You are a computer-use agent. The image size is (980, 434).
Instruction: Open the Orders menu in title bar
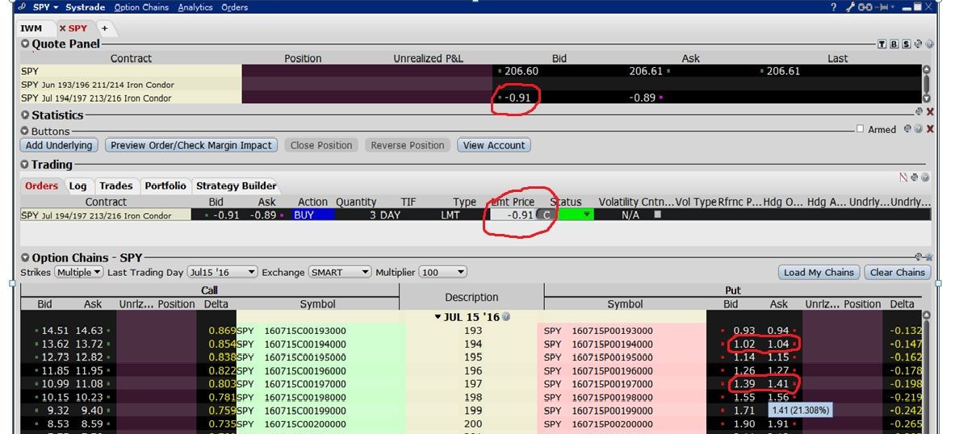pyautogui.click(x=234, y=7)
